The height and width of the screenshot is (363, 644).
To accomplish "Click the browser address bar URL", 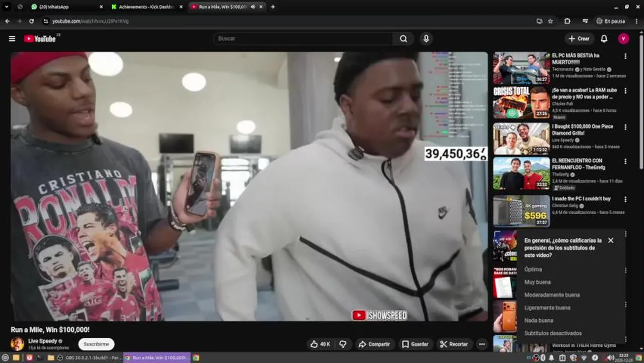I will [x=91, y=21].
